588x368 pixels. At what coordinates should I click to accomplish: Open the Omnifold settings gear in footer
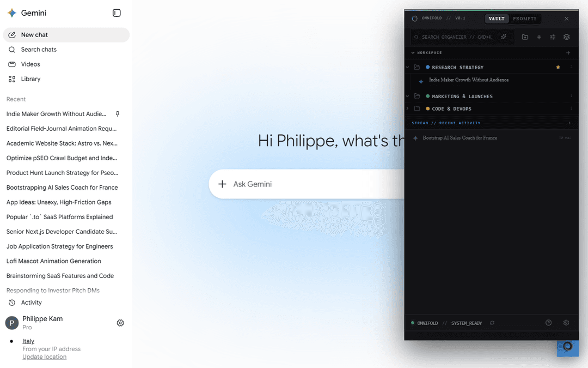[x=566, y=323]
